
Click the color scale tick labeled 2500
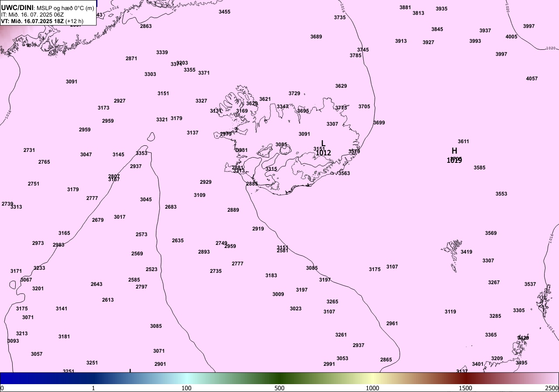coord(552,388)
